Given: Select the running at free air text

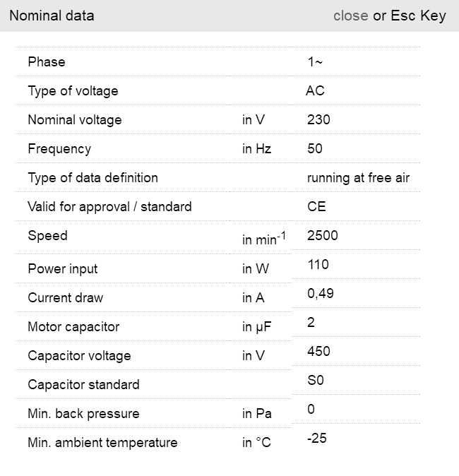Looking at the screenshot, I should (x=358, y=178).
